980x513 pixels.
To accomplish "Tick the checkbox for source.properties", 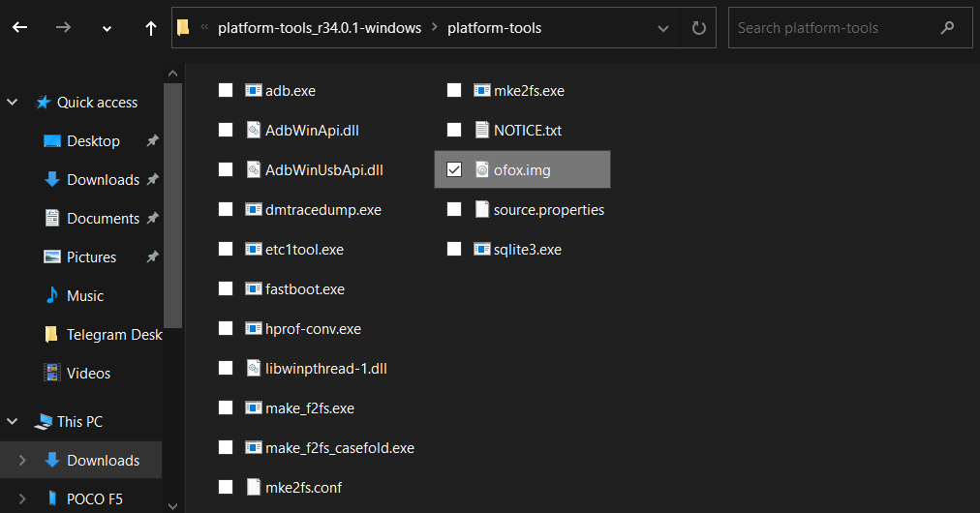I will [454, 209].
